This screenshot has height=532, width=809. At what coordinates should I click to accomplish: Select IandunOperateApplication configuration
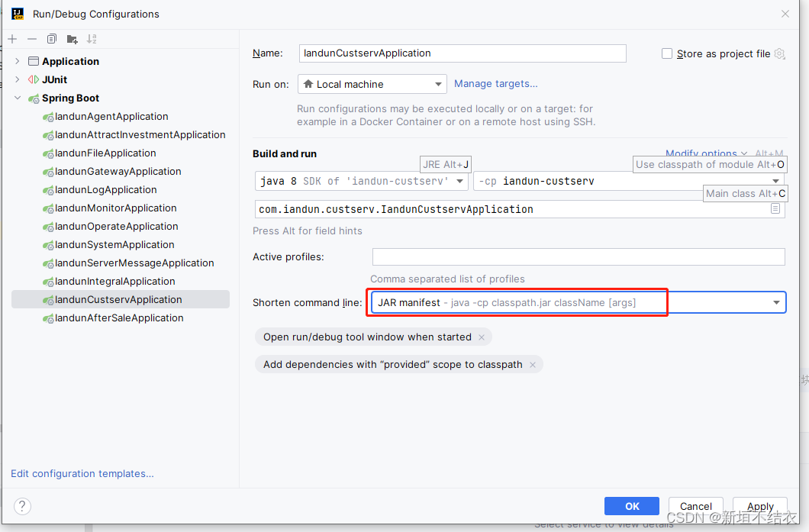click(116, 227)
